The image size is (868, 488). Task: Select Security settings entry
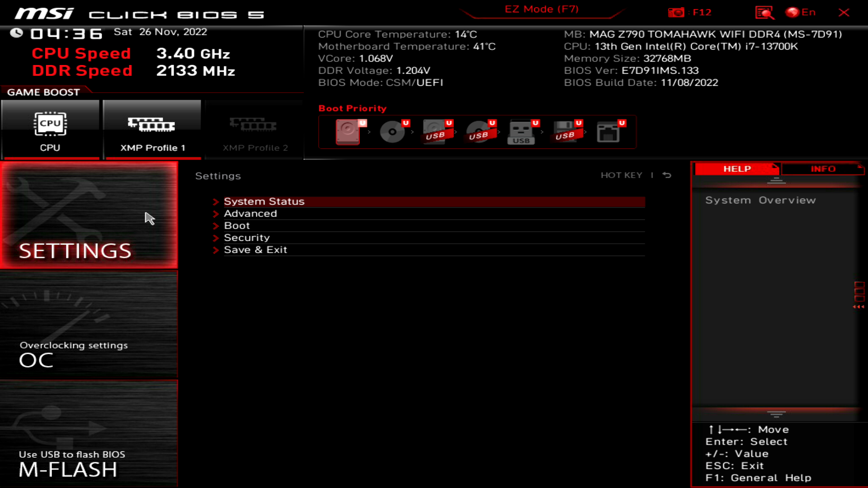[246, 237]
